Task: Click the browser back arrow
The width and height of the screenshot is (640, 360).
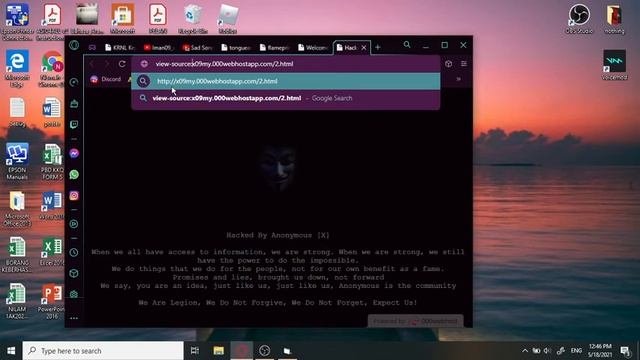Action: [92, 64]
